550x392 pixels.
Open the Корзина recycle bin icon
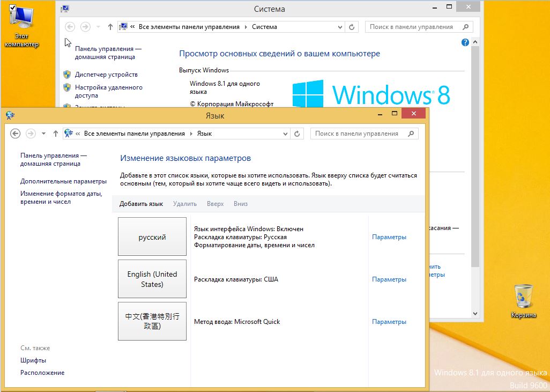pyautogui.click(x=523, y=298)
